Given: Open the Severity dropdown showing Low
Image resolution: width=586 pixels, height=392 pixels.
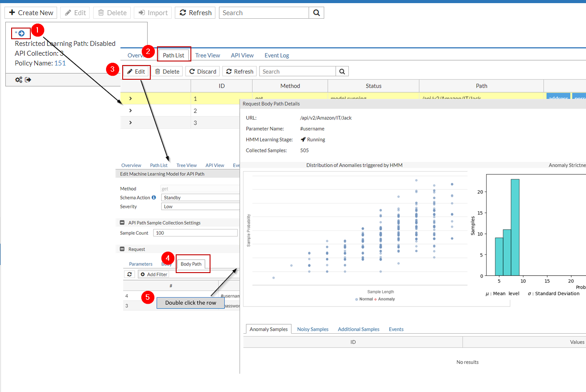Looking at the screenshot, I should coord(200,206).
